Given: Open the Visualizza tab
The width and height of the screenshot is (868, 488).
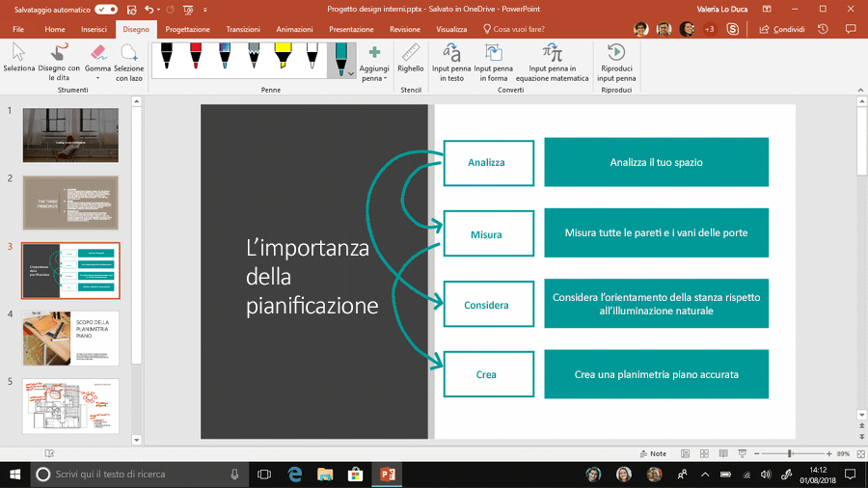Looking at the screenshot, I should (451, 29).
